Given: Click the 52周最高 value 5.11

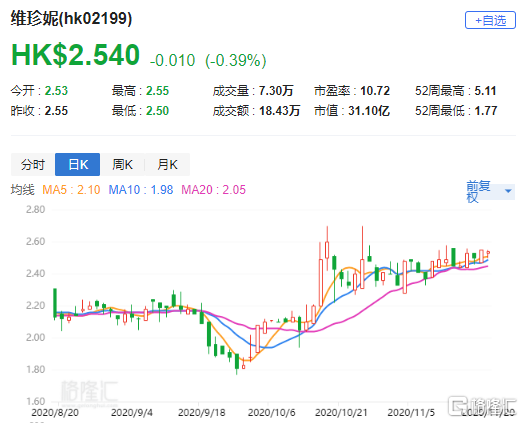Looking at the screenshot, I should point(485,91).
